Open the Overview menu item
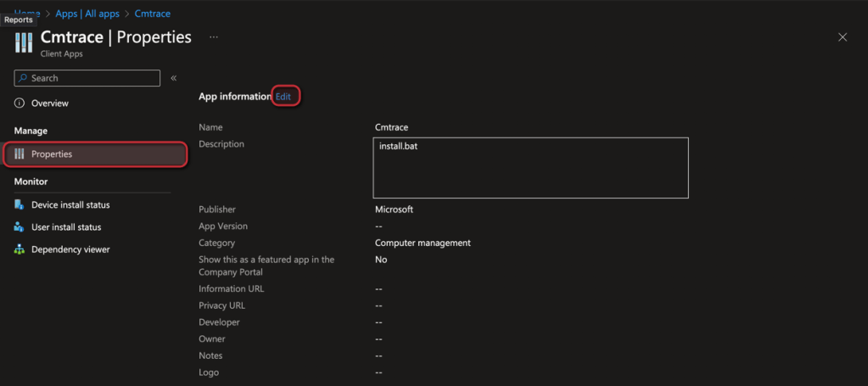The height and width of the screenshot is (386, 868). click(x=50, y=103)
